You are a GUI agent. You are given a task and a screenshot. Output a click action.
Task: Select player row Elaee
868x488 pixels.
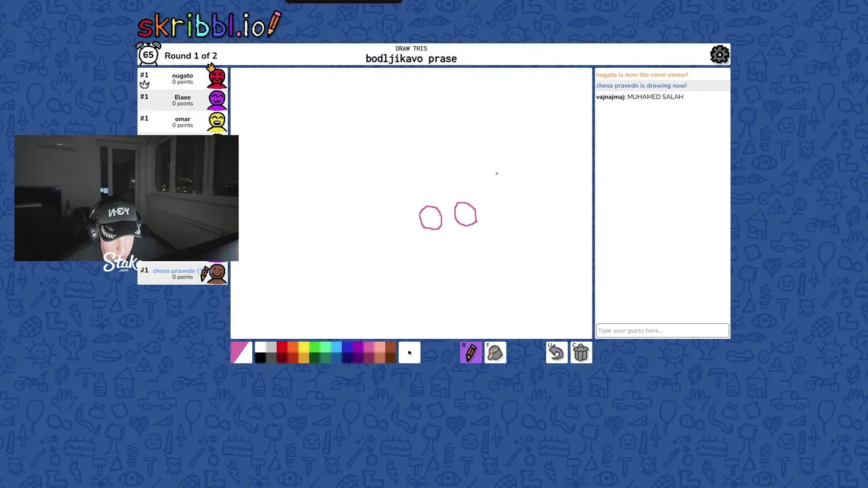pyautogui.click(x=183, y=100)
